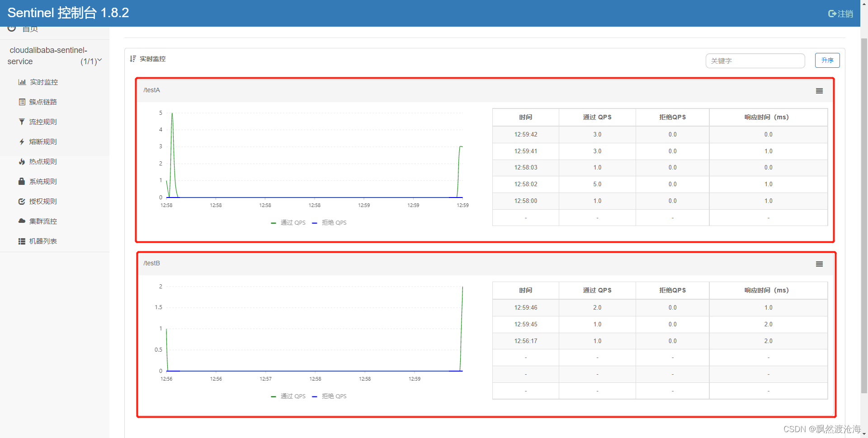Click the Sentinel 控制台 1.8.2 title
Viewport: 868px width, 438px height.
point(68,13)
